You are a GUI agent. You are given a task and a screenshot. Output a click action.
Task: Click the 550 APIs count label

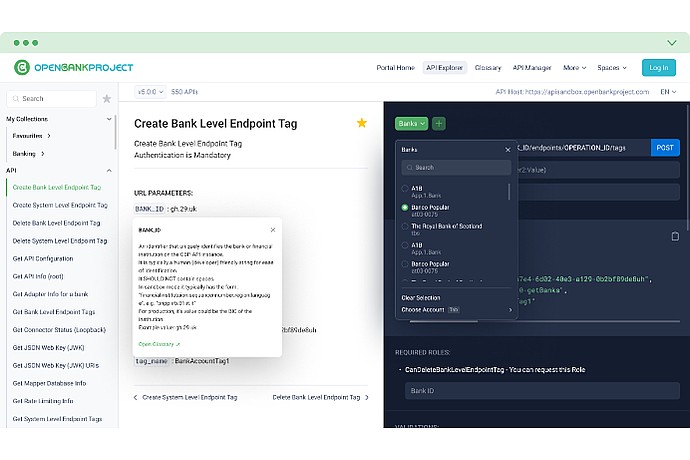(184, 92)
